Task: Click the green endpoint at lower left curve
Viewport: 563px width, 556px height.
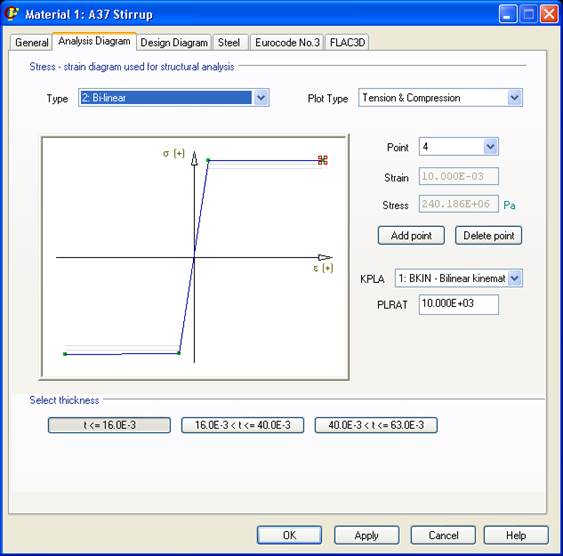Action: [65, 354]
